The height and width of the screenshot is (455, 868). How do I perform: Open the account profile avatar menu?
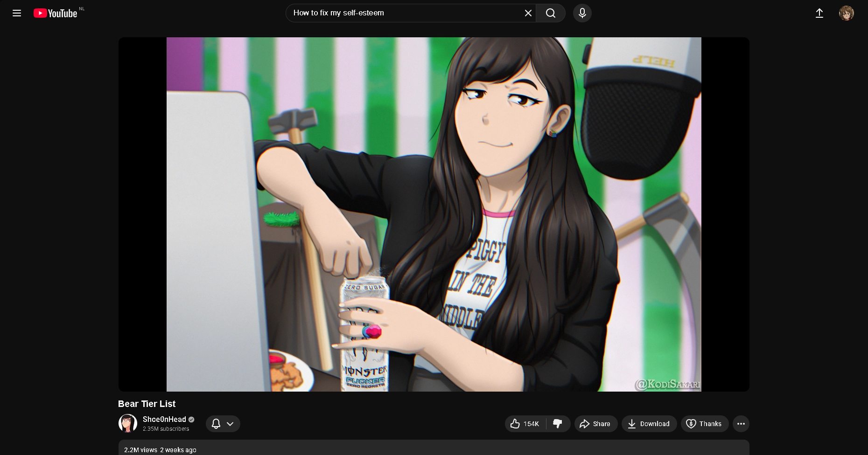point(846,13)
